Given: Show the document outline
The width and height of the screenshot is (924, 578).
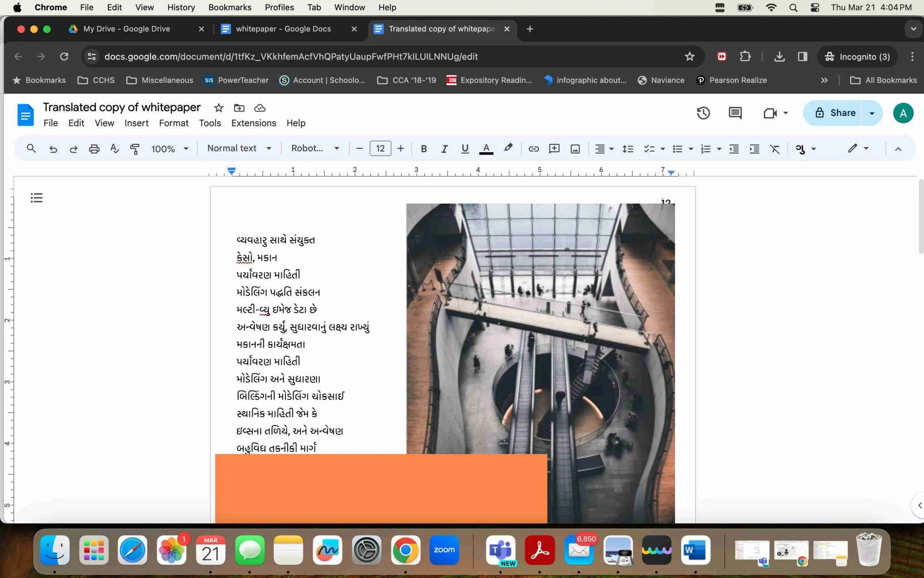Looking at the screenshot, I should pyautogui.click(x=36, y=198).
